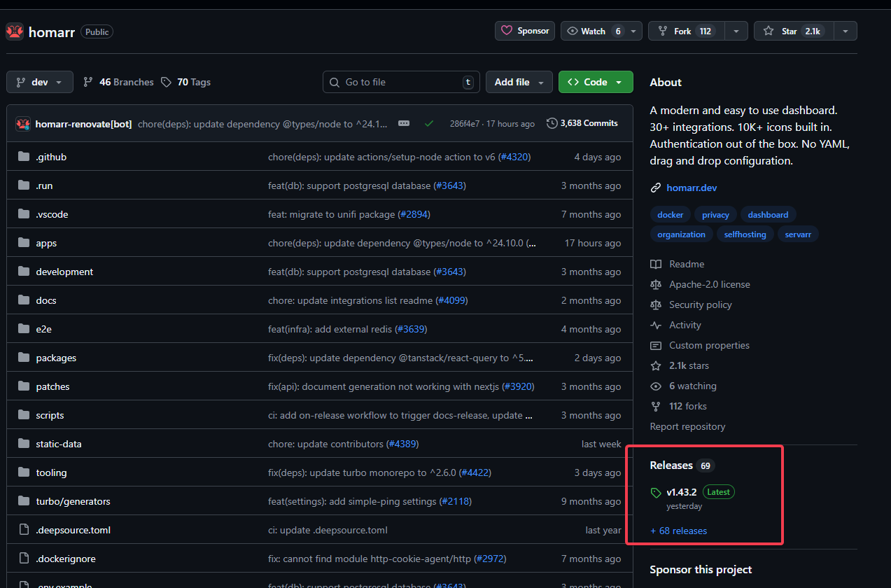Open the 112 forks link
The image size is (891, 588).
[x=678, y=406]
